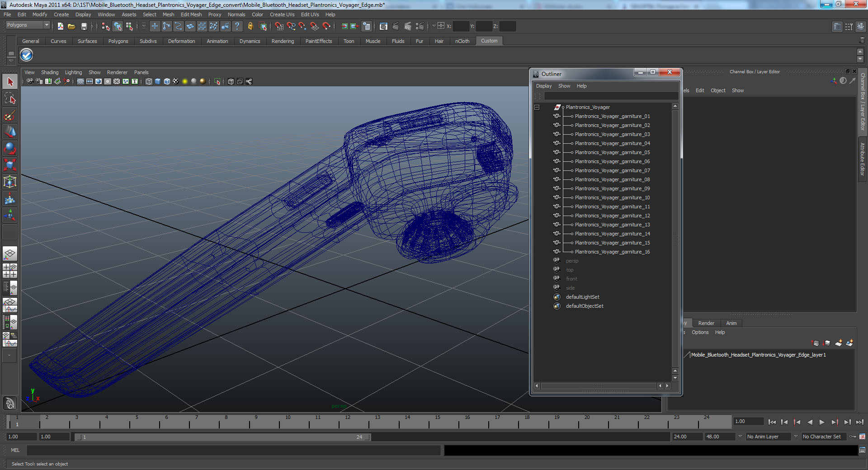Click the MEL command input field

(x=233, y=450)
